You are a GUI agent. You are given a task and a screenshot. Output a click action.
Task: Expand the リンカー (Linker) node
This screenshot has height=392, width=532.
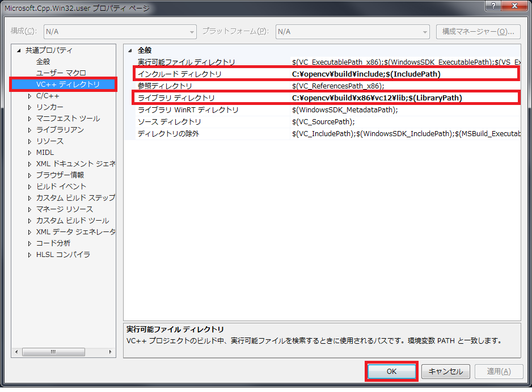coord(30,107)
